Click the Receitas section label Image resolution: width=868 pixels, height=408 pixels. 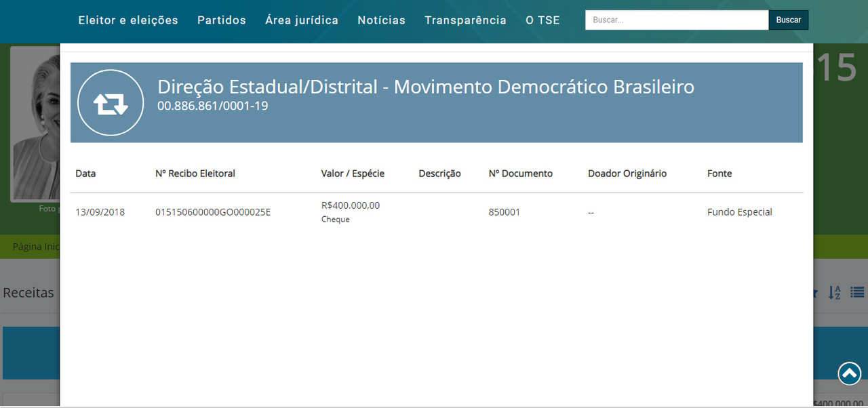(28, 293)
